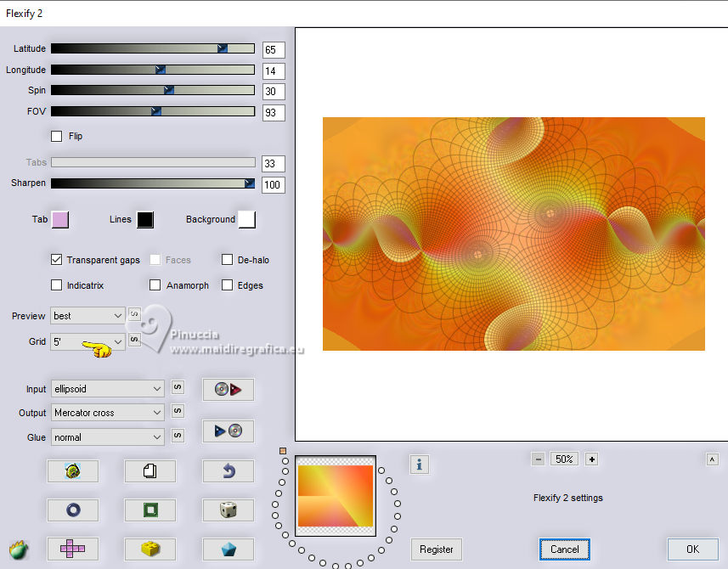The image size is (728, 569).
Task: Click the yellow brick icon button
Action: tap(150, 549)
